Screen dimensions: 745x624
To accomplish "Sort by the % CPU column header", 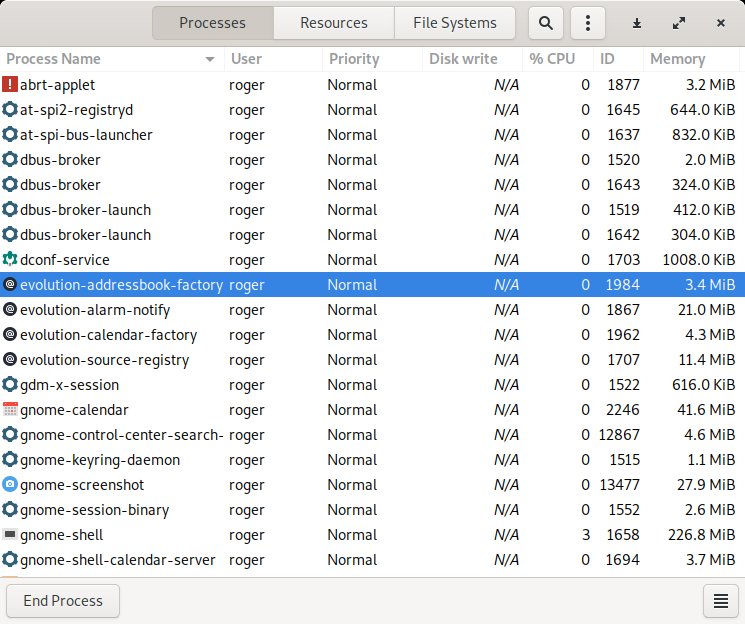I will 552,59.
